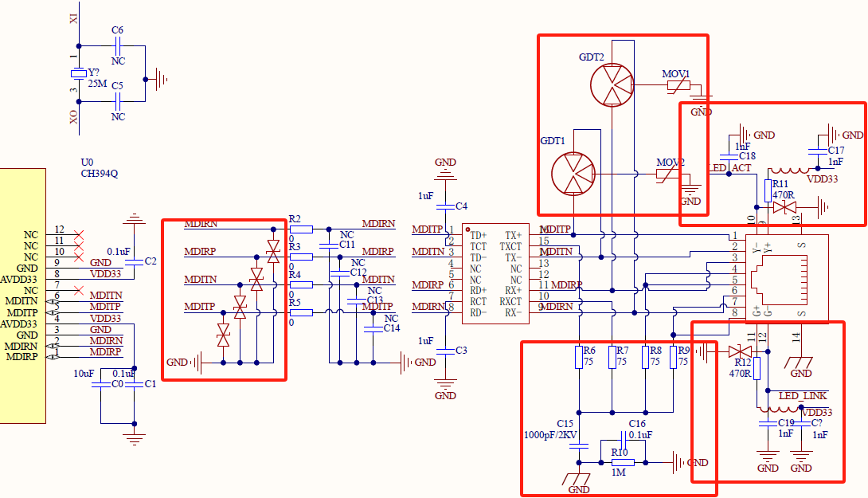
Task: Select the R4 series resistor symbol
Action: 301,284
